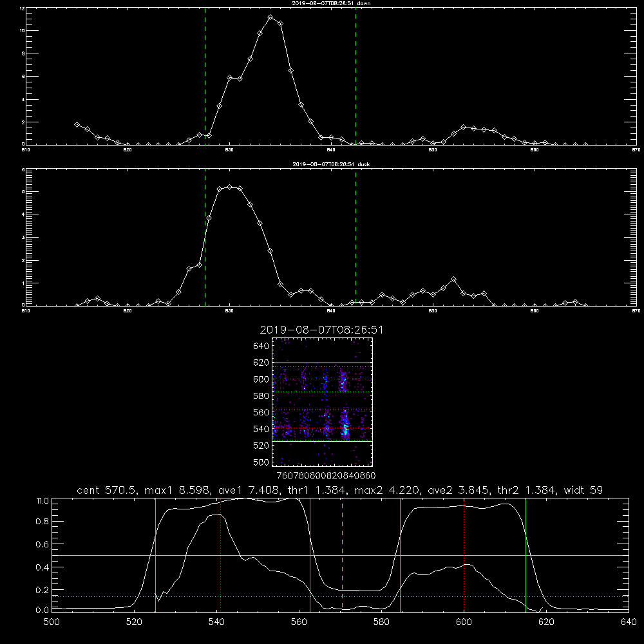Click the dawn plot title text
This screenshot has height=644, width=644.
point(331,3)
